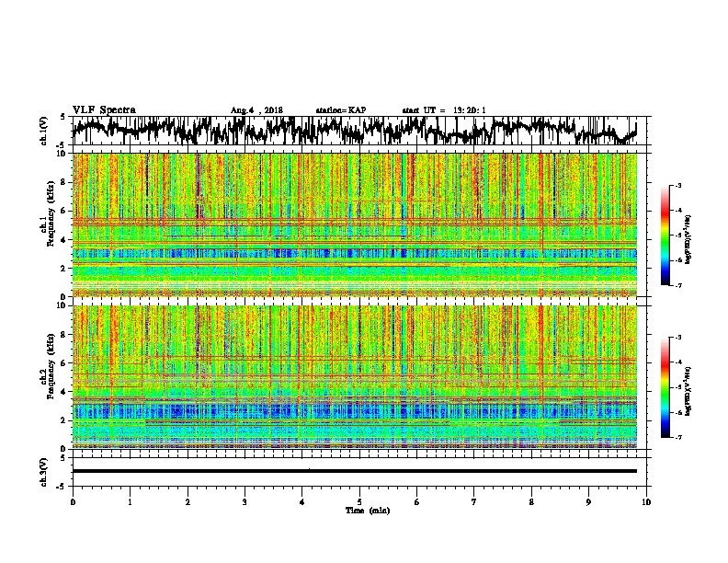Click the "Aug.4 , 2018" date text
This screenshot has width=728, height=563.
click(256, 110)
